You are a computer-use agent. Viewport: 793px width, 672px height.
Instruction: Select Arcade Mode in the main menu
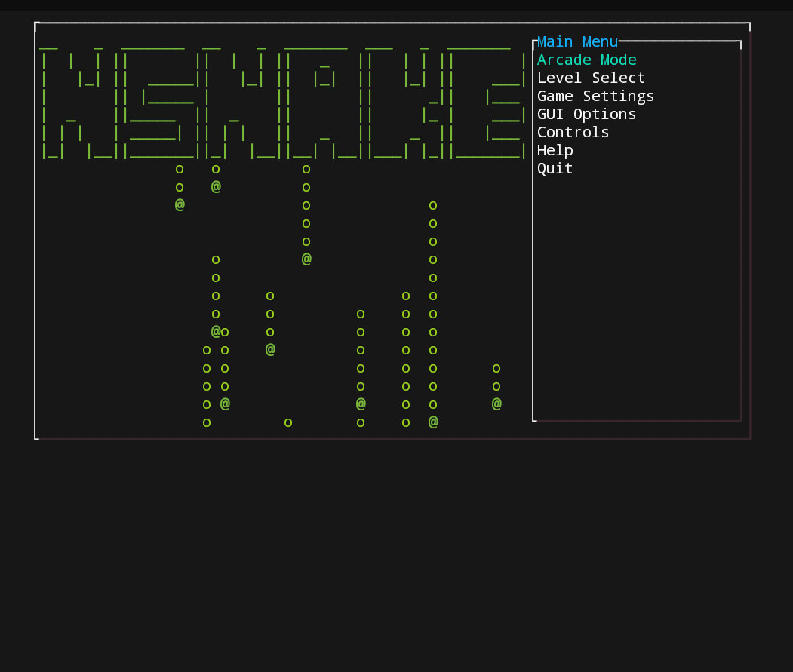[586, 60]
